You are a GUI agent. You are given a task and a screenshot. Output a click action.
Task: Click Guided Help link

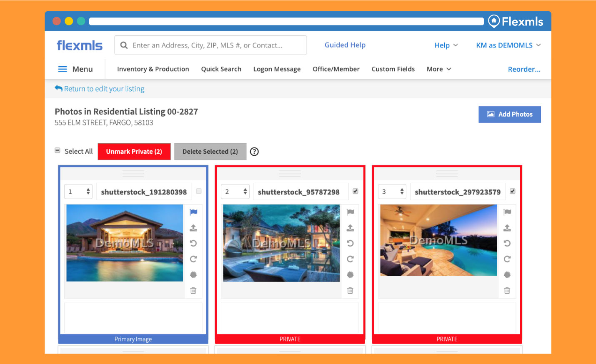click(345, 45)
